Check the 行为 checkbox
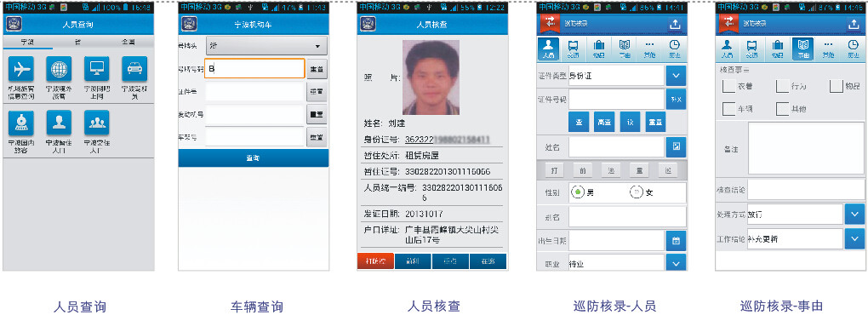Image resolution: width=868 pixels, height=315 pixels. [x=782, y=86]
